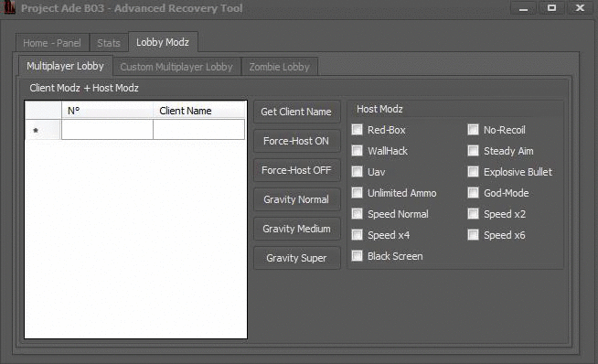Toggle Black Screen checkbox
The width and height of the screenshot is (598, 364).
[357, 256]
